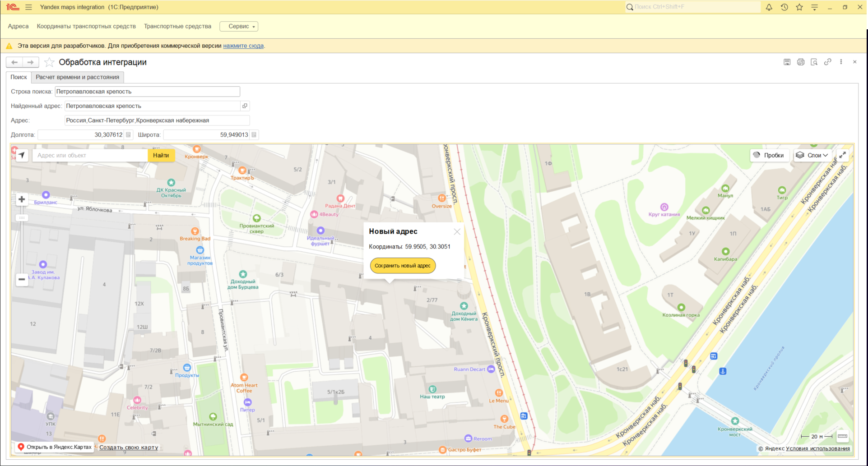This screenshot has height=466, width=868.
Task: Open the Слои layers dropdown
Action: (x=813, y=155)
